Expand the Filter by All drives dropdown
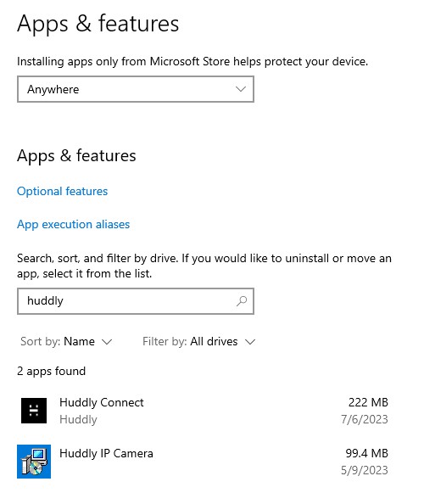This screenshot has height=504, width=424. click(198, 341)
